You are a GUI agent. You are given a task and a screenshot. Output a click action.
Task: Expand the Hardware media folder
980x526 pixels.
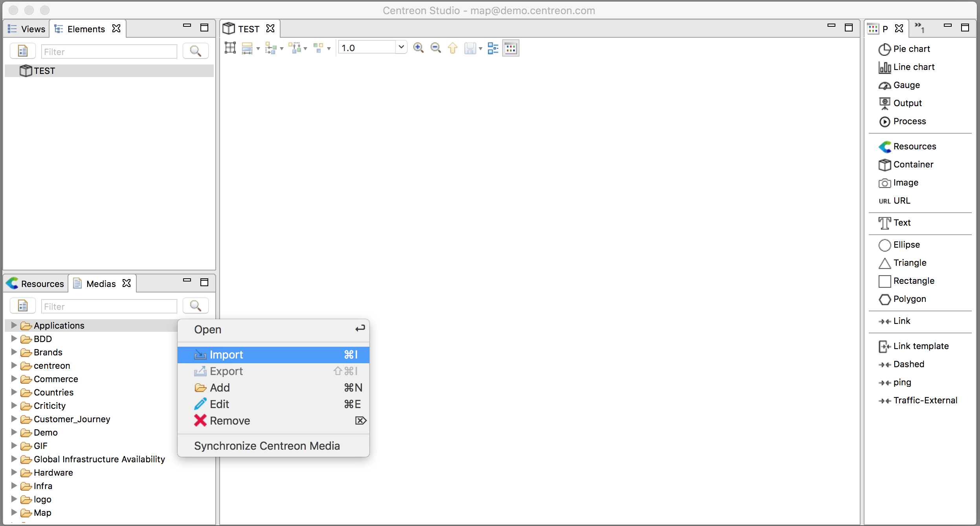point(14,472)
